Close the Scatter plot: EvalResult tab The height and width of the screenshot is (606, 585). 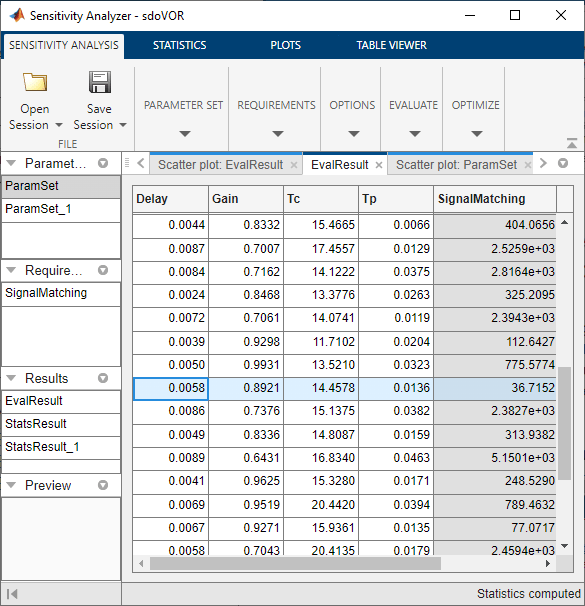(294, 165)
